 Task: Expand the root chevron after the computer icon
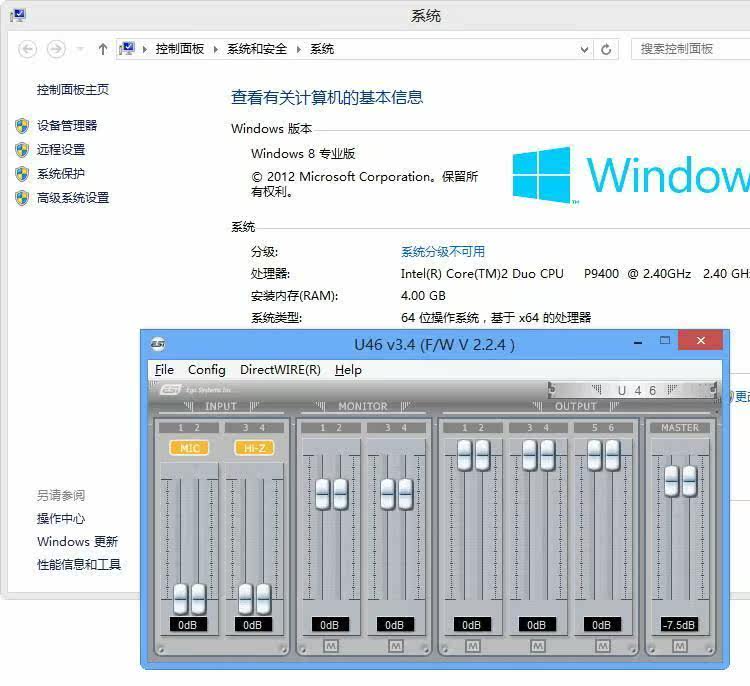(144, 49)
